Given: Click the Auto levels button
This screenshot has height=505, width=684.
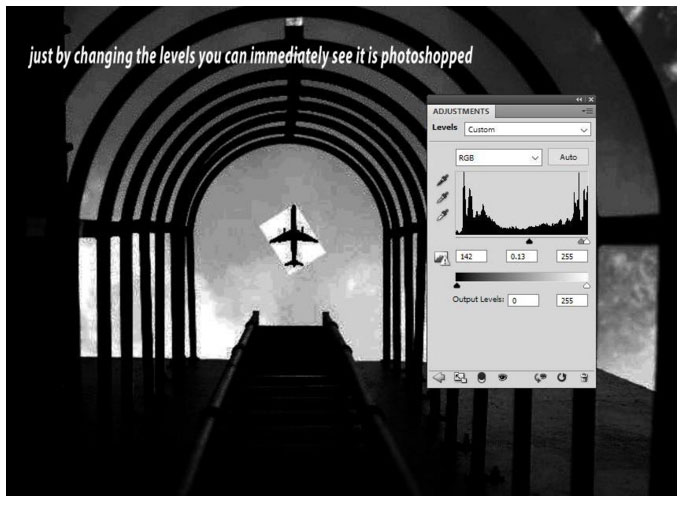Looking at the screenshot, I should coord(568,157).
